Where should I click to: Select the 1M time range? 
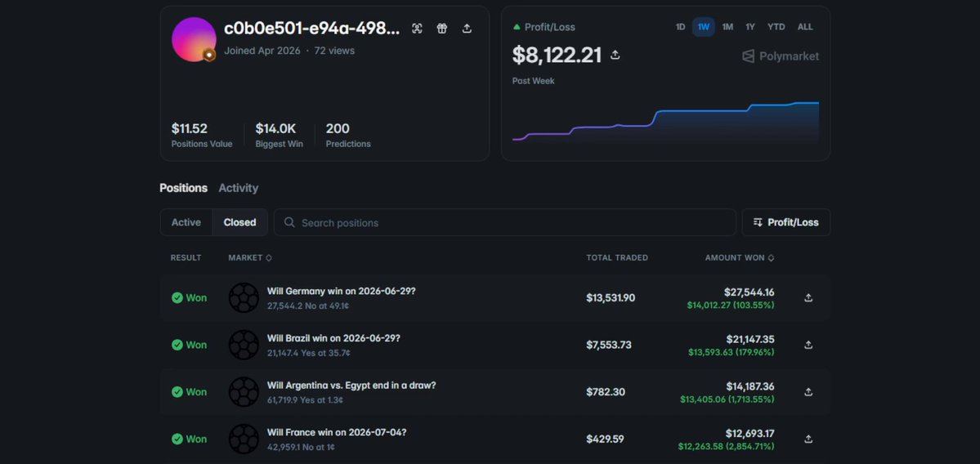[x=727, y=27]
